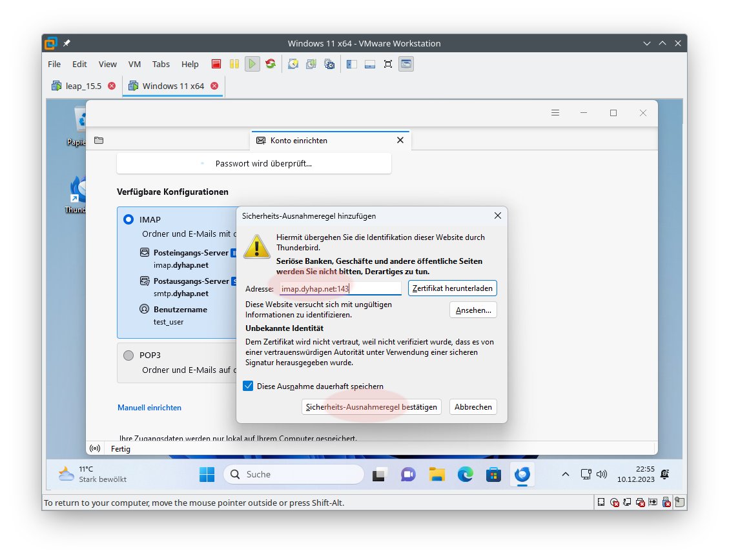Open File Explorer from the taskbar
Screen dimensions: 729x560
click(436, 474)
